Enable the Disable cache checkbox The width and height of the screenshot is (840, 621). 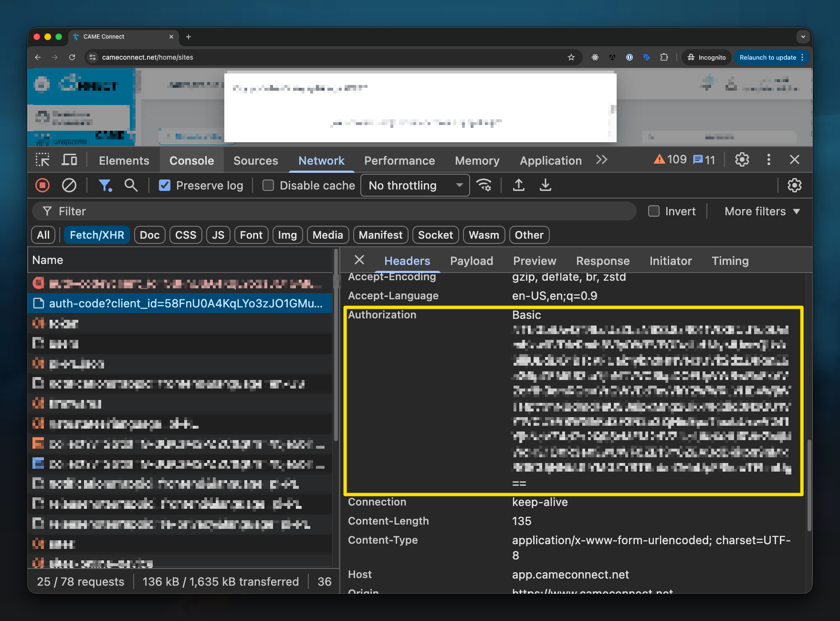(268, 185)
